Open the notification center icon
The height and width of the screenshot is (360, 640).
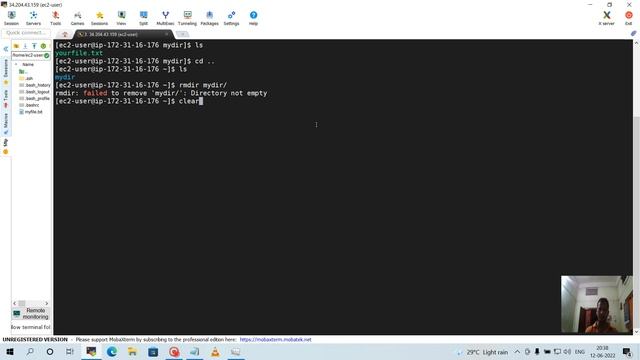(627, 351)
